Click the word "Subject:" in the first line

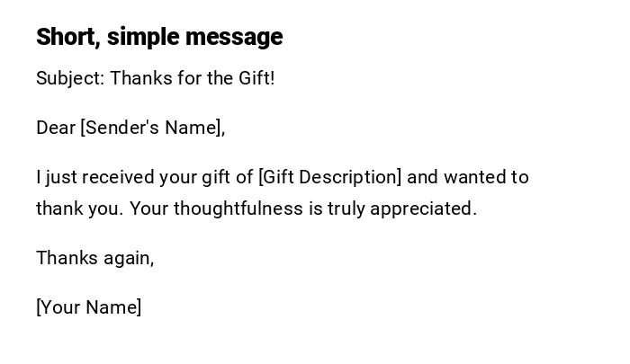click(x=70, y=78)
